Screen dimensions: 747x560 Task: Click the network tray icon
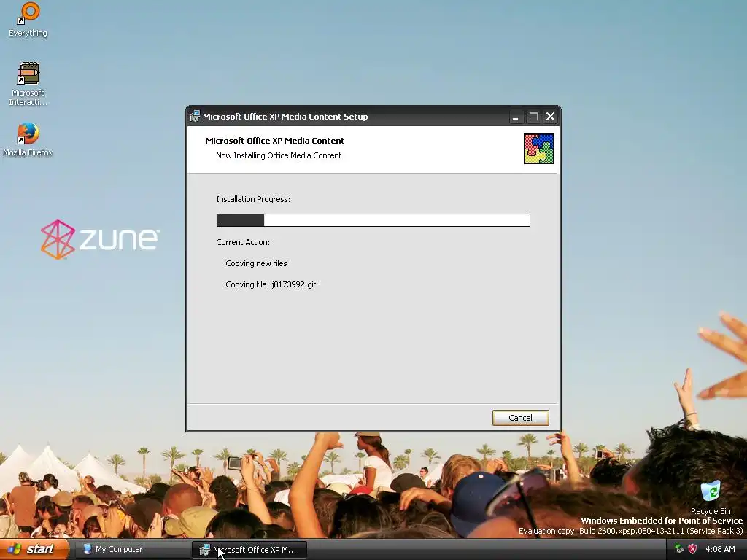tap(679, 549)
